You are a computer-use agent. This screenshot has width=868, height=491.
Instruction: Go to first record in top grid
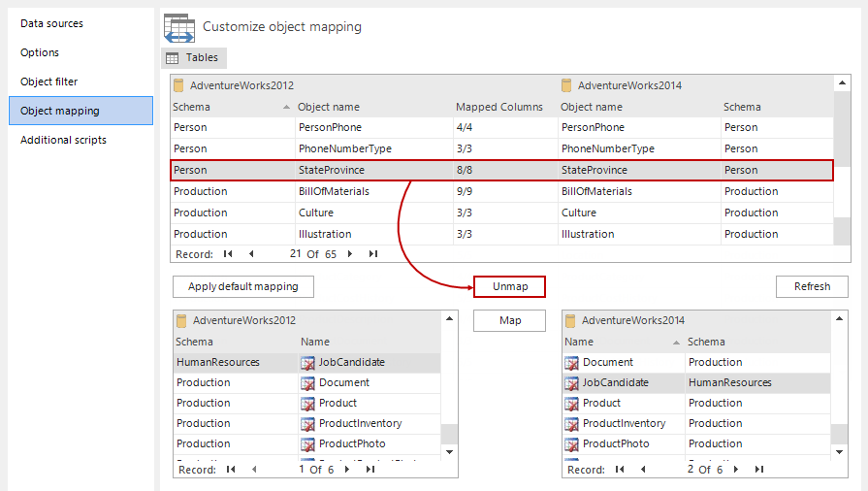[x=228, y=254]
